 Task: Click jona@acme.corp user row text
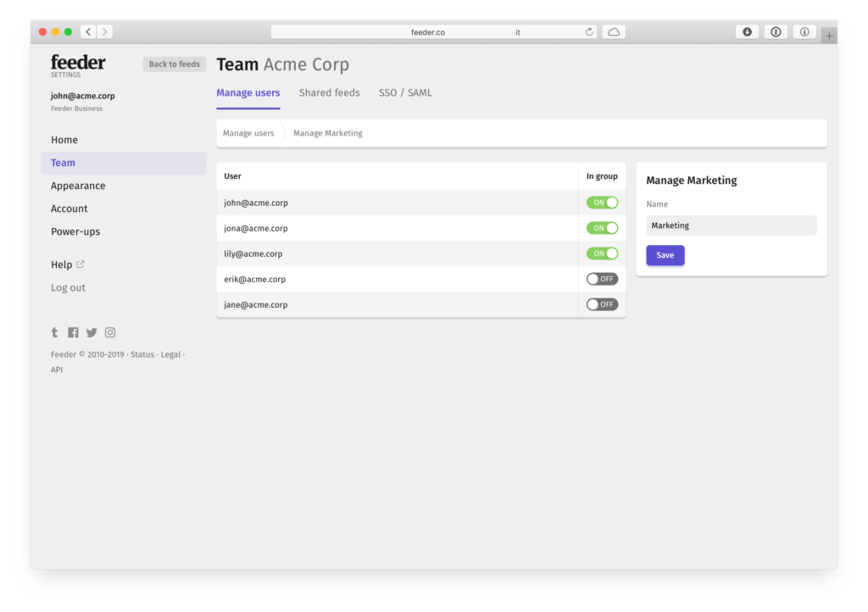tap(256, 229)
